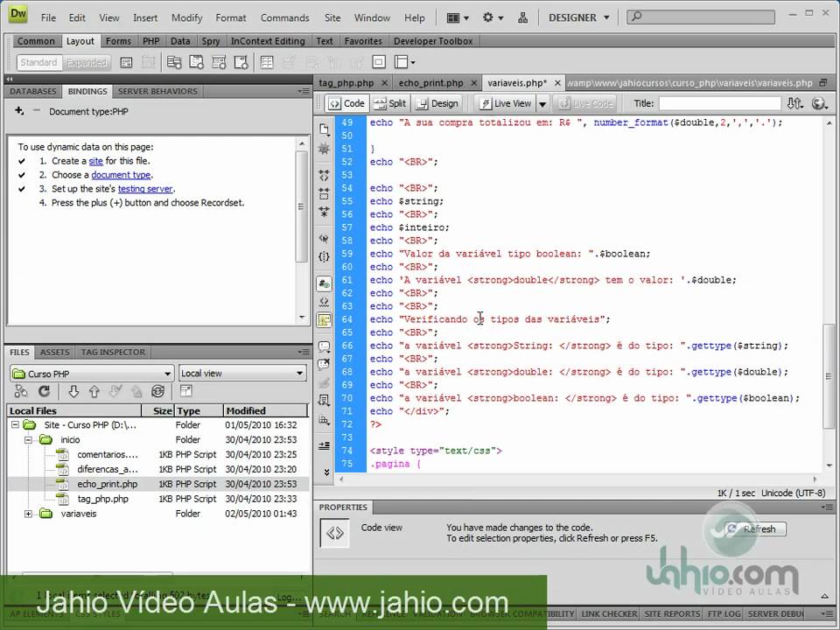Viewport: 840px width, 630px height.
Task: Click the 'site' link in Bindings
Action: pyautogui.click(x=96, y=161)
